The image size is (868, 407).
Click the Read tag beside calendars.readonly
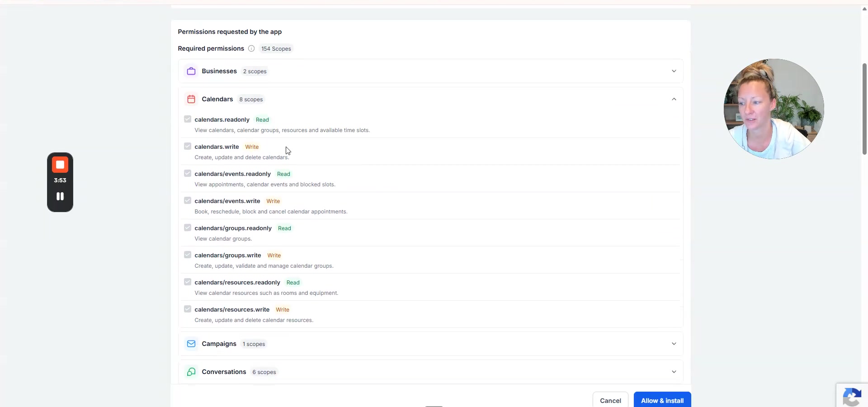(x=262, y=120)
